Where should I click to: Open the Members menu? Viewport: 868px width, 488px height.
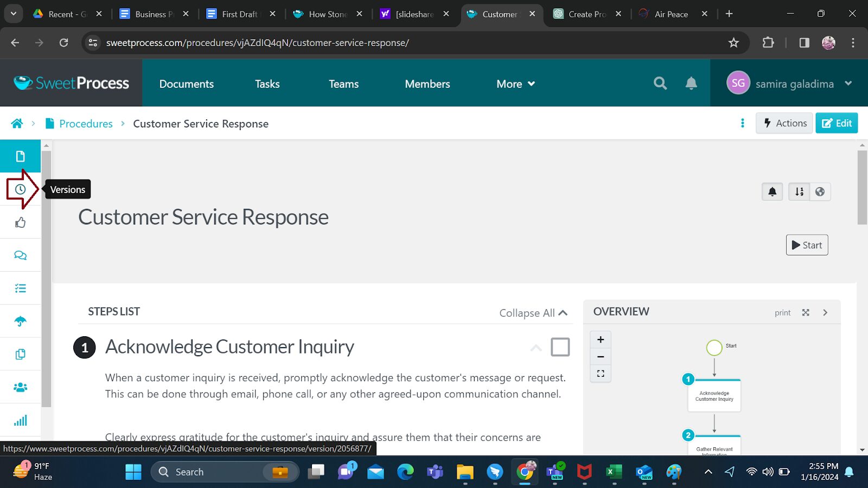(427, 84)
